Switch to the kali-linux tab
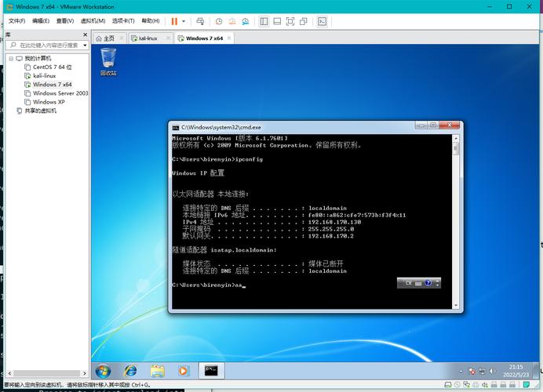543x392 pixels. (x=148, y=38)
